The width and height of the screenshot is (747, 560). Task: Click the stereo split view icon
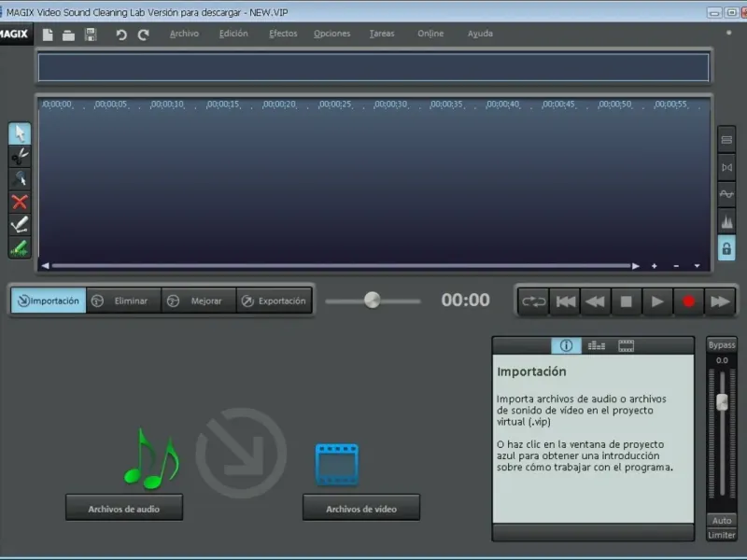point(726,167)
